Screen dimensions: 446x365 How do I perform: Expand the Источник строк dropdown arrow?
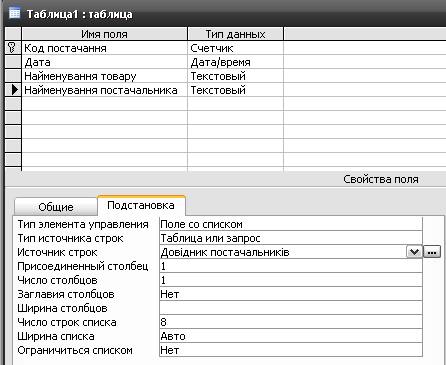[x=414, y=252]
